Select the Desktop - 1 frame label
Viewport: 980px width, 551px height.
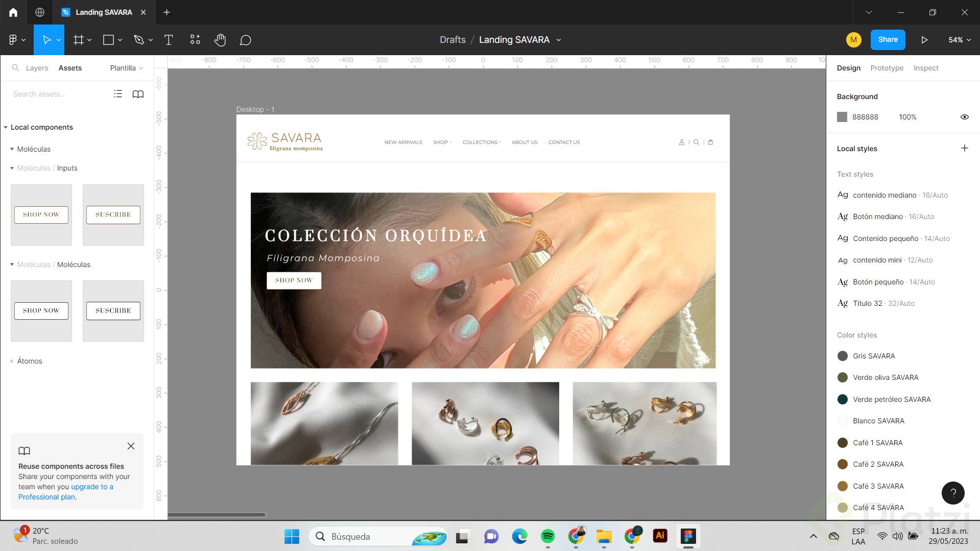click(x=255, y=109)
